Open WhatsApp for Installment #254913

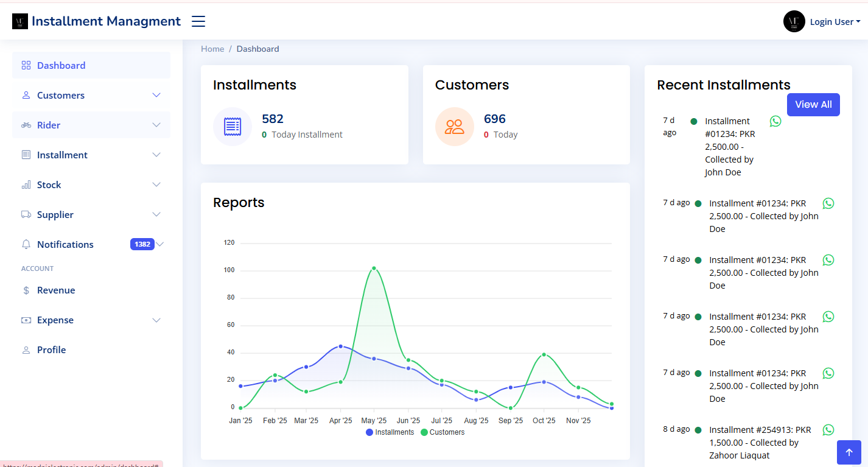828,430
